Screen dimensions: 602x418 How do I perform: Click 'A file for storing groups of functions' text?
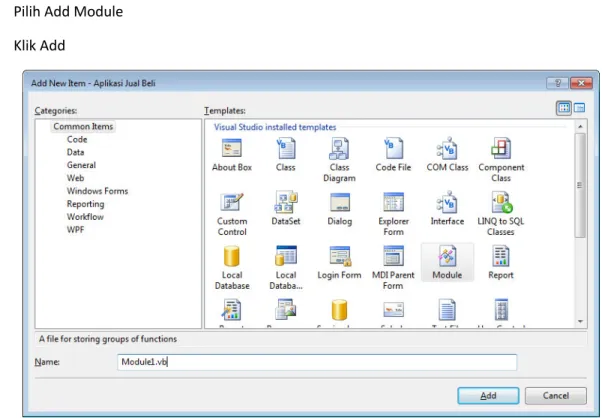coord(108,339)
